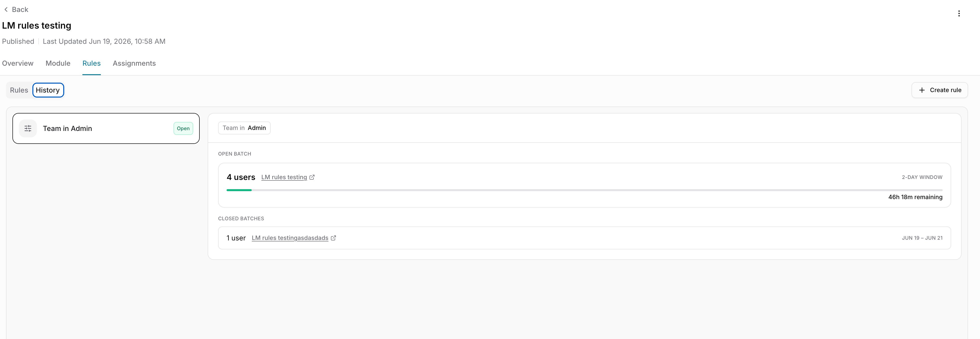Click the Team in Admin filter chip

coord(244,128)
